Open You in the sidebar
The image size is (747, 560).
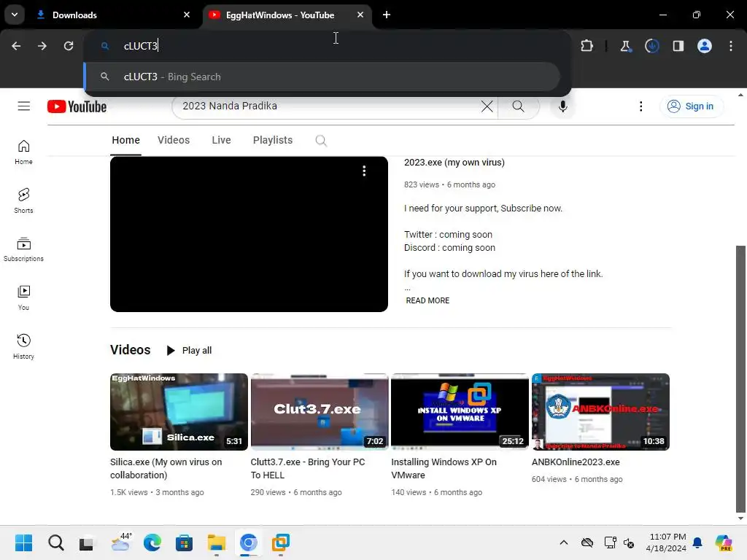tap(23, 298)
